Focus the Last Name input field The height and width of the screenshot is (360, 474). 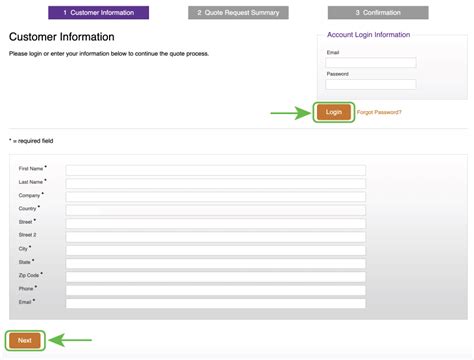tap(216, 184)
